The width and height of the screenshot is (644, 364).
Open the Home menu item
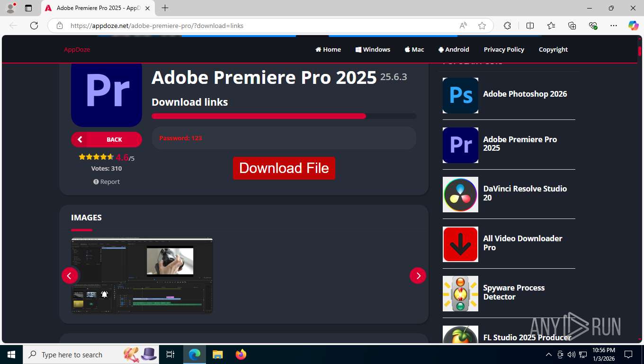[x=328, y=49]
